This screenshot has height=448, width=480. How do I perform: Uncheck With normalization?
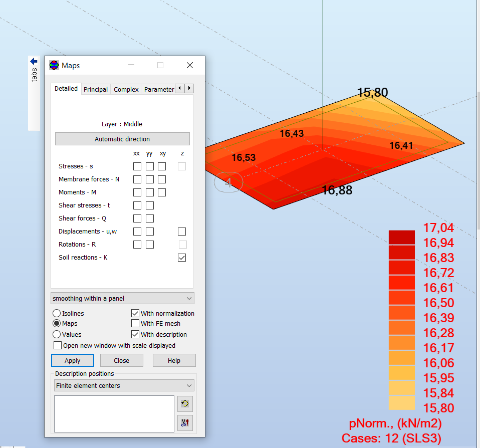135,313
